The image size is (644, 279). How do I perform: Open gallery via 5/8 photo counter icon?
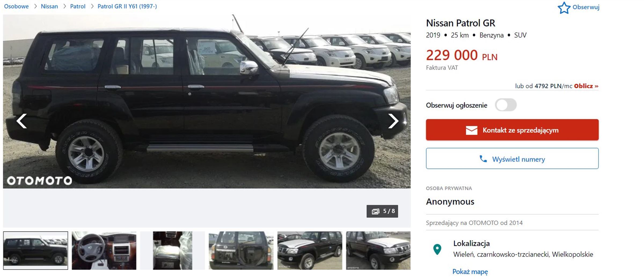click(376, 211)
